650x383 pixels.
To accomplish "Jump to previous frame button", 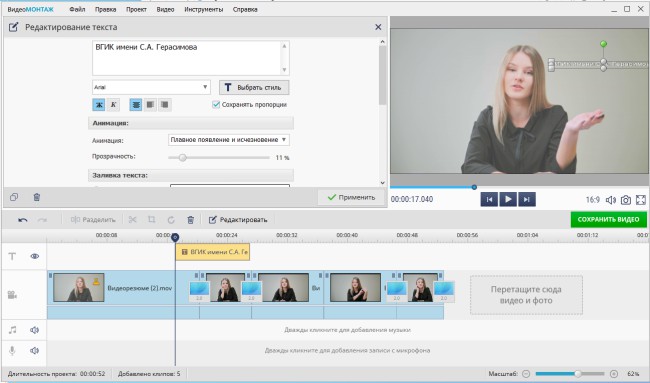I will tap(489, 199).
